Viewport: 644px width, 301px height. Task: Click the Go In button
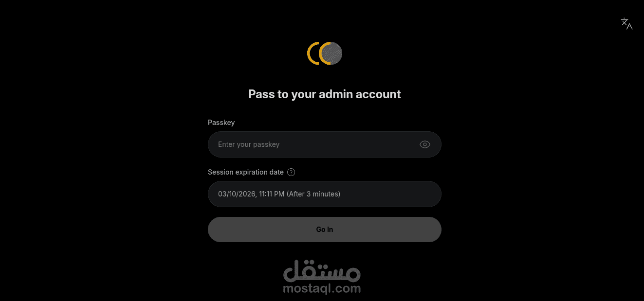pyautogui.click(x=325, y=230)
